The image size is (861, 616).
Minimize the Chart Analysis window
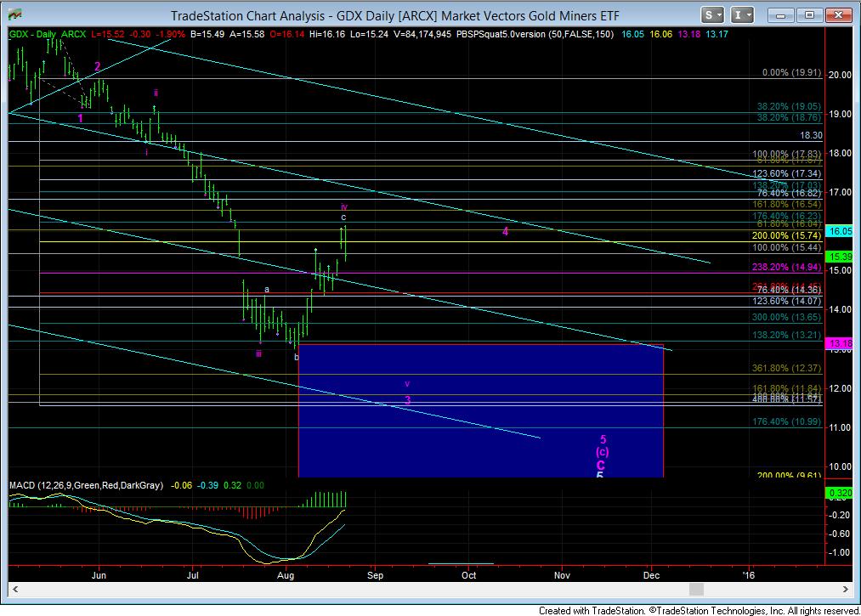click(x=780, y=14)
